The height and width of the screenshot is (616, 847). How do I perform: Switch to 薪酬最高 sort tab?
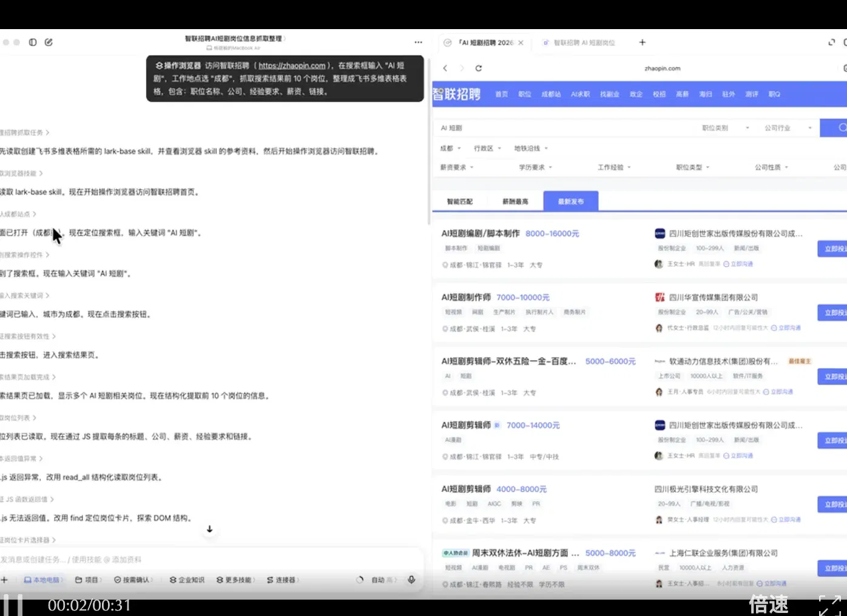pyautogui.click(x=515, y=201)
